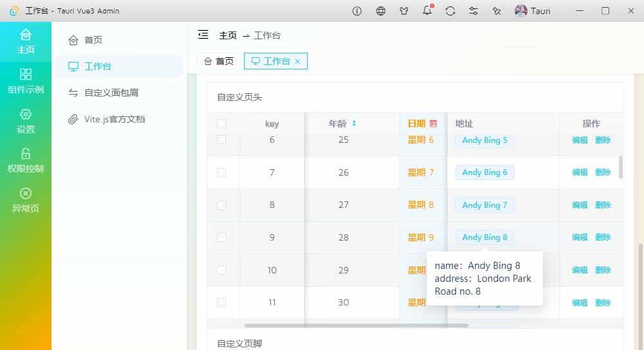Viewport: 644px width, 350px height.
Task: Click the refresh icon in title bar
Action: pyautogui.click(x=451, y=11)
